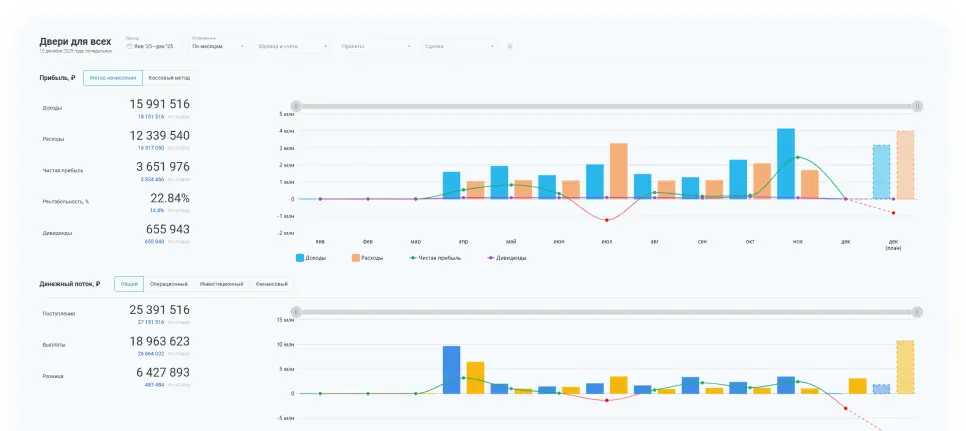Switch to Финансовый cash flow tab
The width and height of the screenshot is (966, 431).
271,284
